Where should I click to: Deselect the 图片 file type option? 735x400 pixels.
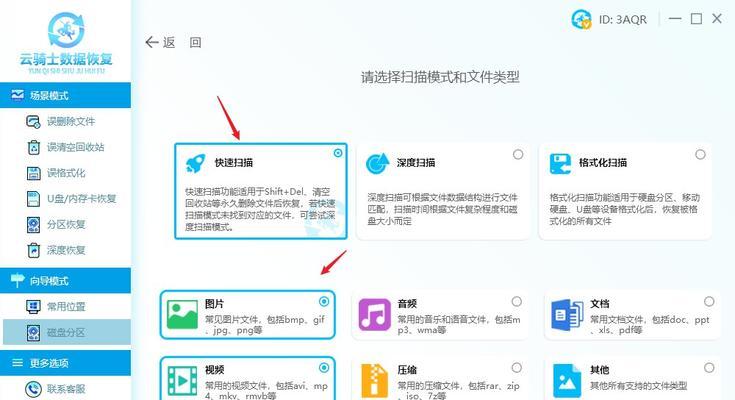tap(323, 302)
